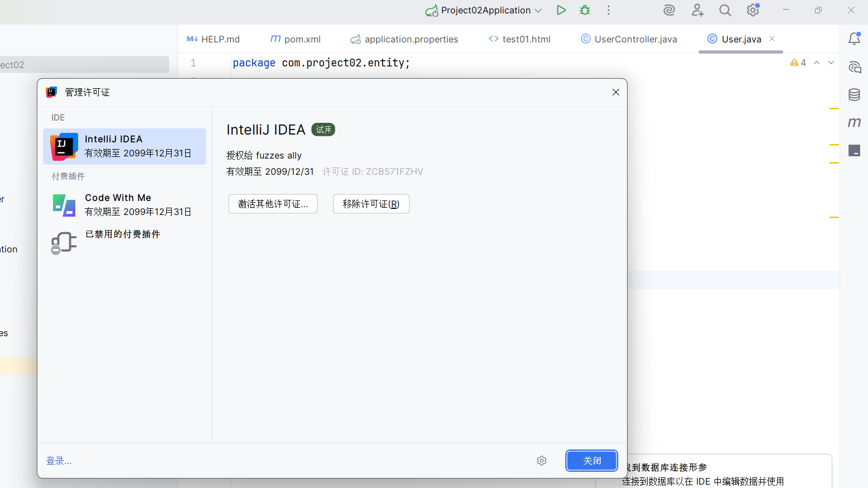The image size is (868, 488).
Task: Open the more actions three-dot menu
Action: pyautogui.click(x=608, y=10)
